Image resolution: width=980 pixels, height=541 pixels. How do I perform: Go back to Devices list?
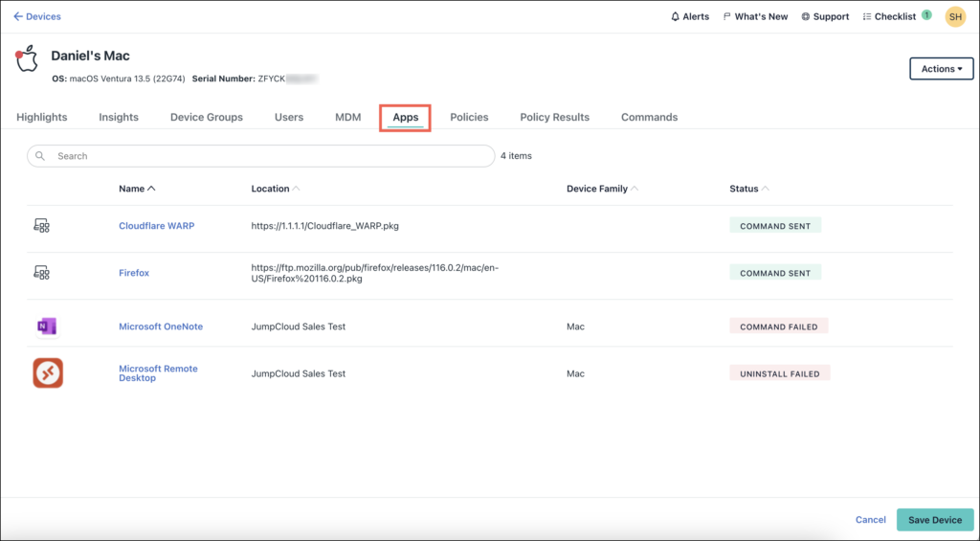[37, 16]
